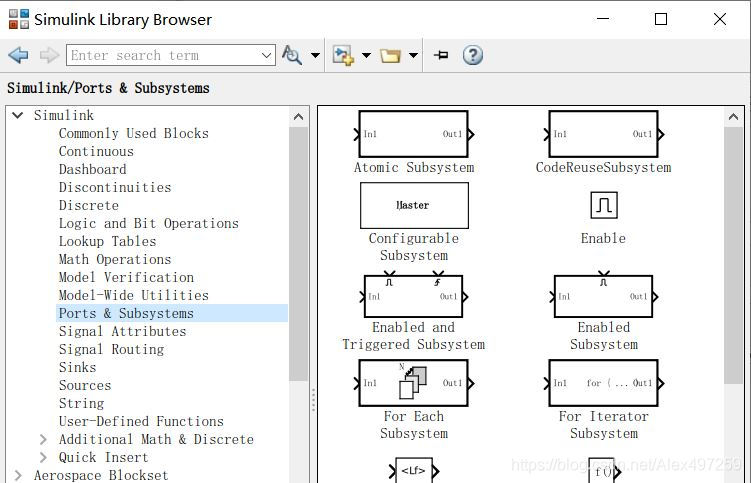Click the Simulink root tree label
The height and width of the screenshot is (483, 751).
point(64,115)
